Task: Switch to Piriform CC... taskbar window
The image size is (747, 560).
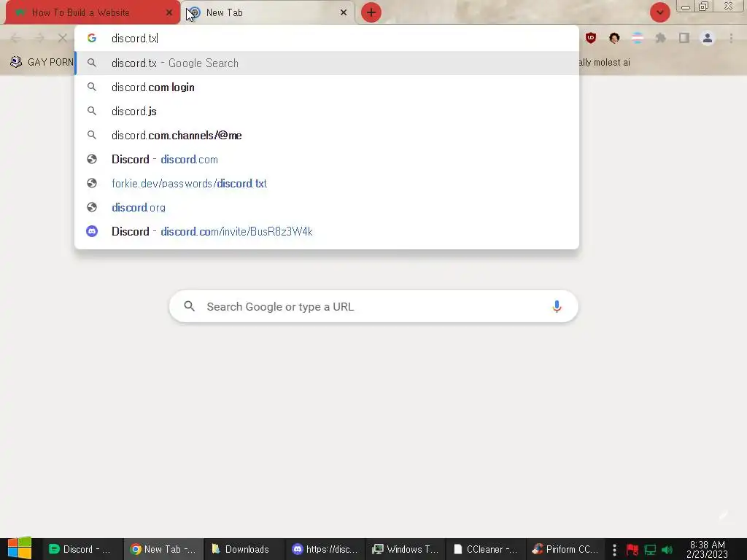Action: (566, 549)
